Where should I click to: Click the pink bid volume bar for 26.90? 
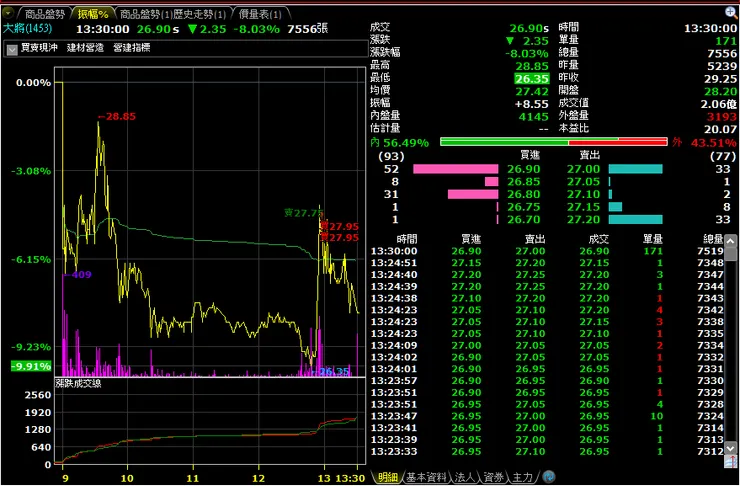pyautogui.click(x=455, y=169)
